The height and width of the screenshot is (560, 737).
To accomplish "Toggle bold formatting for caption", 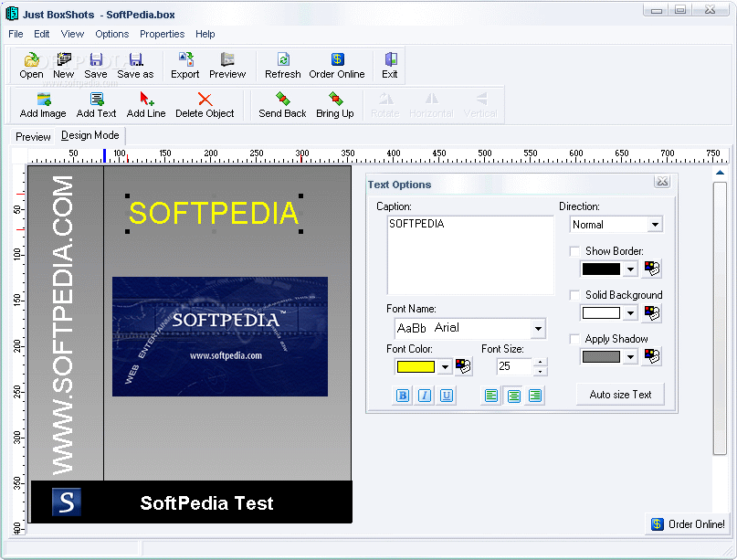I will pyautogui.click(x=403, y=396).
